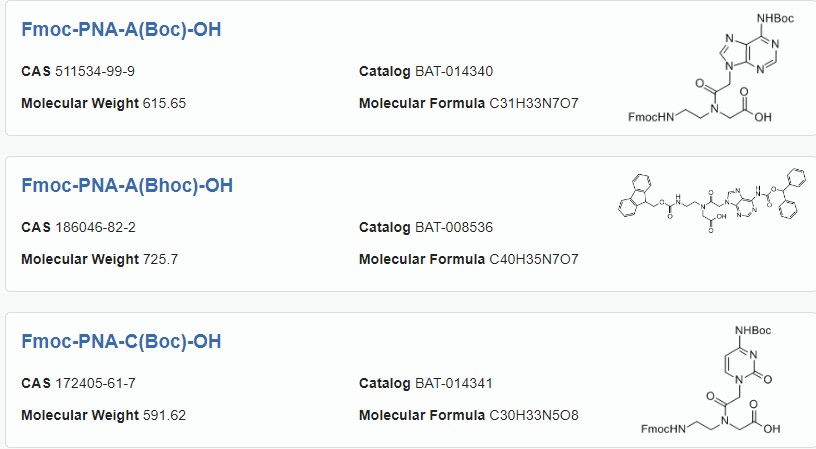Open the Fmoc-PNA-C(Boc)-OH product link

(121, 341)
